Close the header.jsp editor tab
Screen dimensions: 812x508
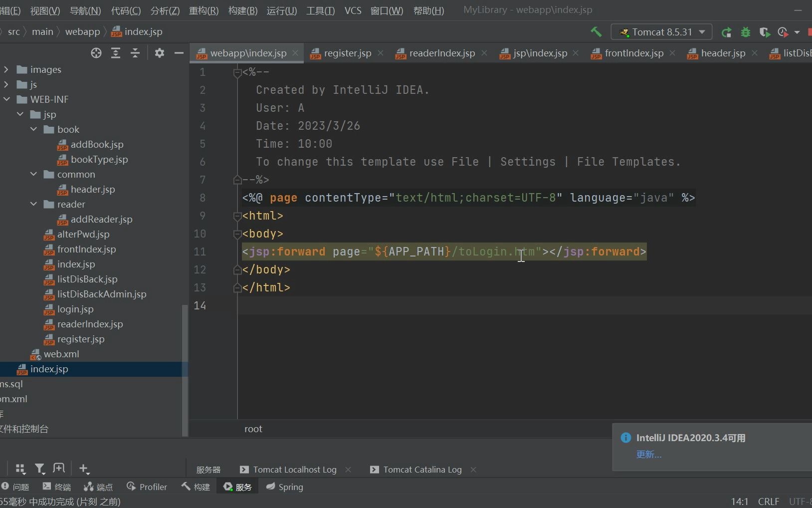click(755, 53)
